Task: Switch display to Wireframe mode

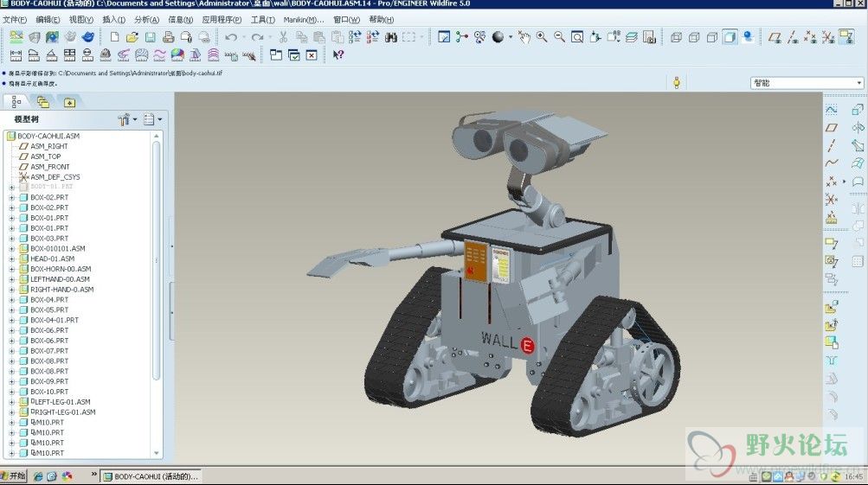Action: [676, 37]
